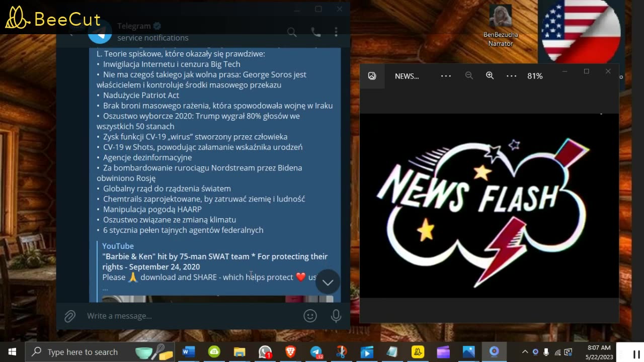Open yellow BeeCut icon in taskbar
The image size is (644, 362).
[418, 352]
